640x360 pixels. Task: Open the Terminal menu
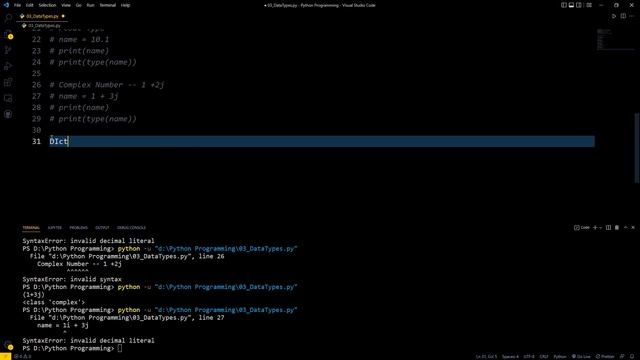pyautogui.click(x=107, y=5)
